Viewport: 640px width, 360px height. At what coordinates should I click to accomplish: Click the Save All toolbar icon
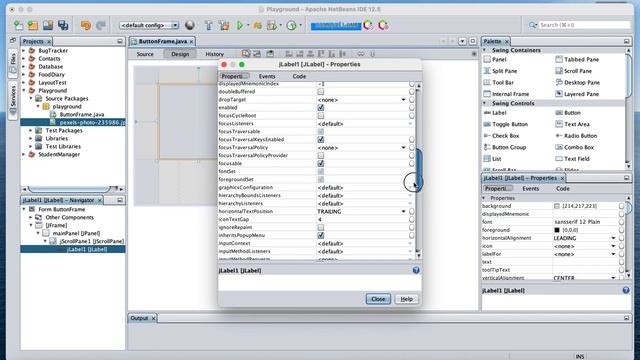pos(63,25)
